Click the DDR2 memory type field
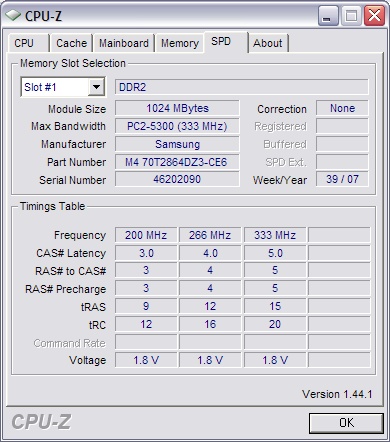390x442 pixels. (x=242, y=87)
